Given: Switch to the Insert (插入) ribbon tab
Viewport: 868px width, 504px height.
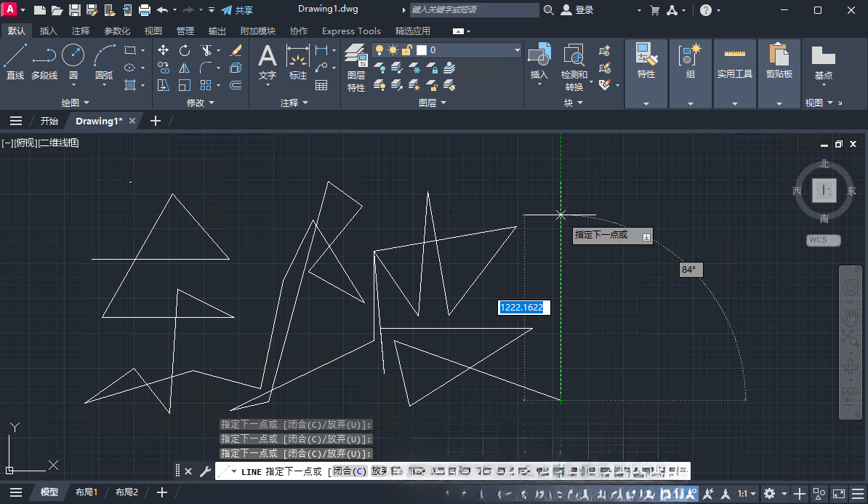Looking at the screenshot, I should click(48, 31).
